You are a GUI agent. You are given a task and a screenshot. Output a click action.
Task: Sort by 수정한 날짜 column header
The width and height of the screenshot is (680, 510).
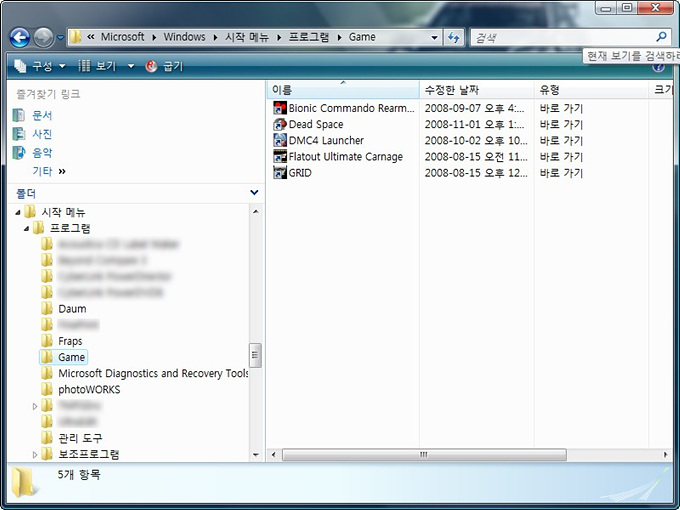[476, 90]
